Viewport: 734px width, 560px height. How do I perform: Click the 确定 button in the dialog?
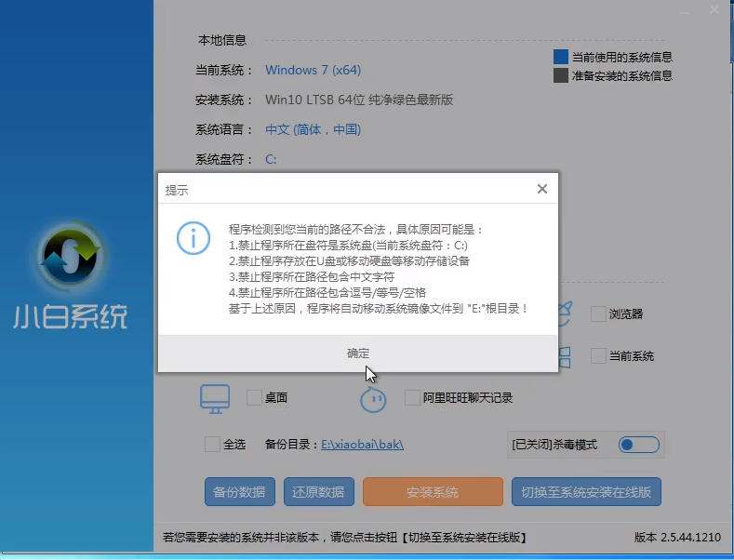click(358, 353)
